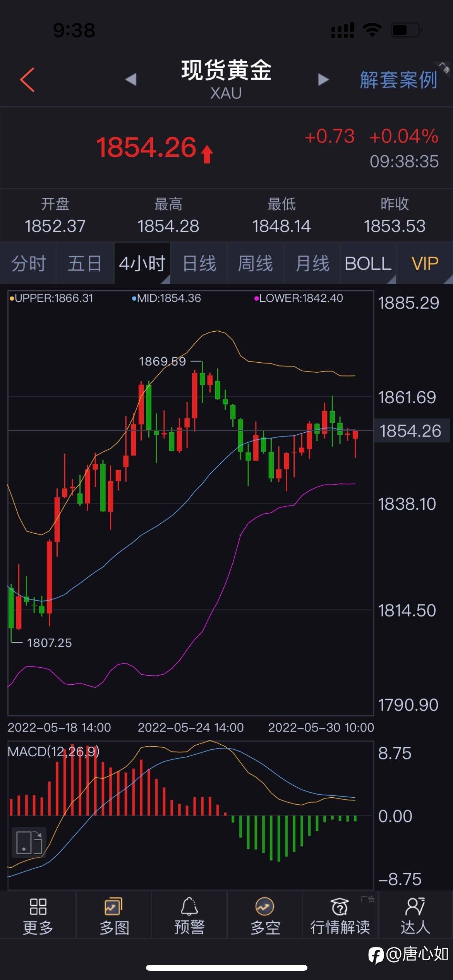Open the 解套案例 link
This screenshot has height=980, width=453.
[398, 80]
